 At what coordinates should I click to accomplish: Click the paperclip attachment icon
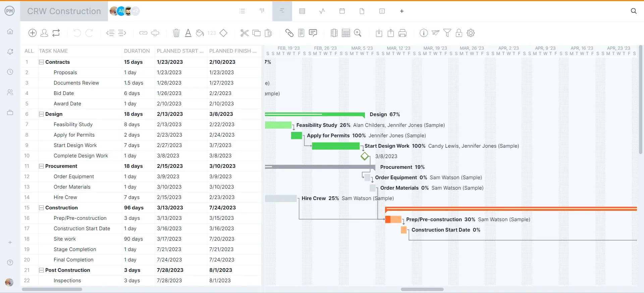click(x=289, y=33)
